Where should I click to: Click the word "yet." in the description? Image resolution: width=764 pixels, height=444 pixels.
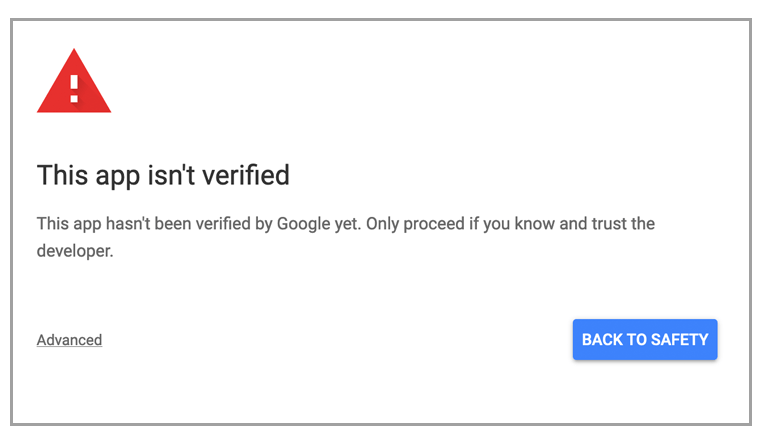tap(346, 224)
